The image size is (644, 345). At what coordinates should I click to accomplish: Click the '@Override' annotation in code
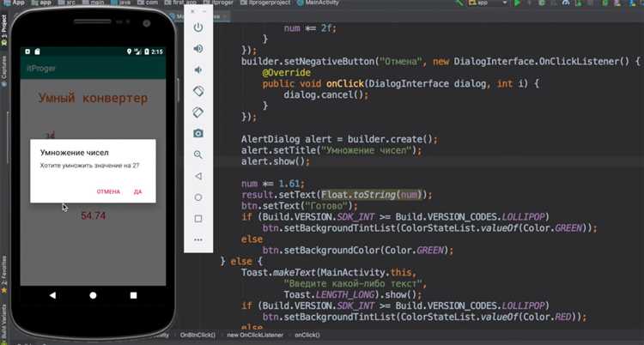click(x=286, y=73)
